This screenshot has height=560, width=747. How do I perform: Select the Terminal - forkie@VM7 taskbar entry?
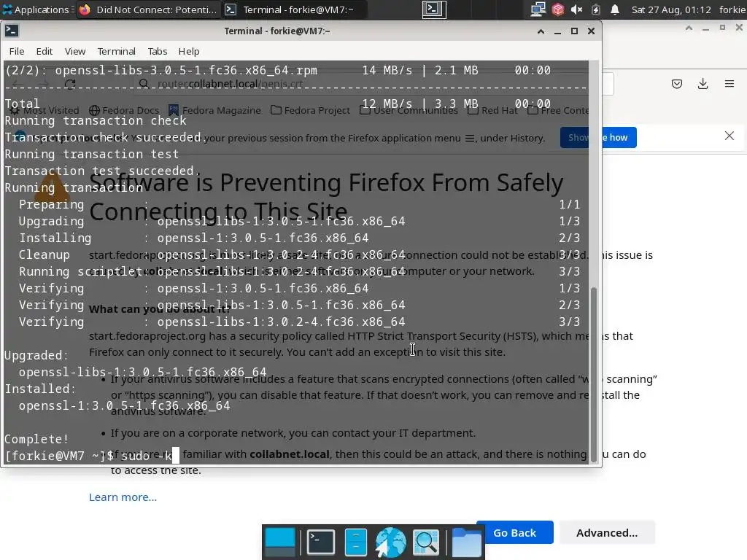294,9
